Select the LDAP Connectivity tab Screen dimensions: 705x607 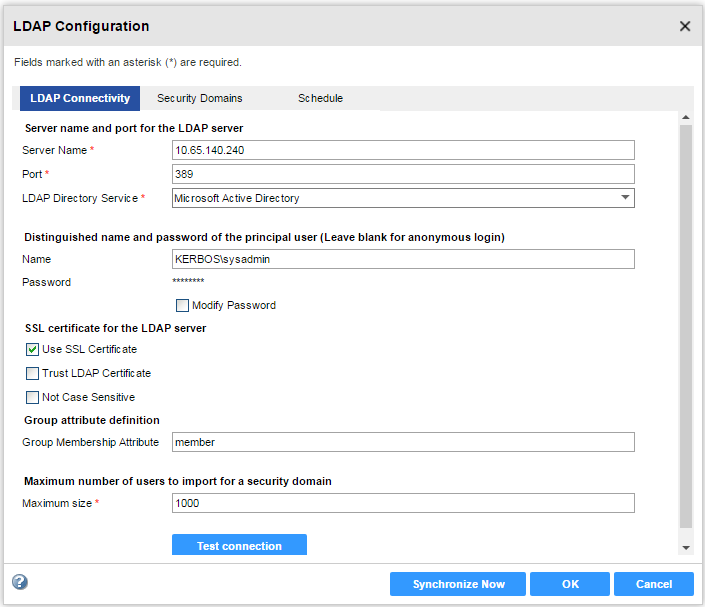pos(80,99)
